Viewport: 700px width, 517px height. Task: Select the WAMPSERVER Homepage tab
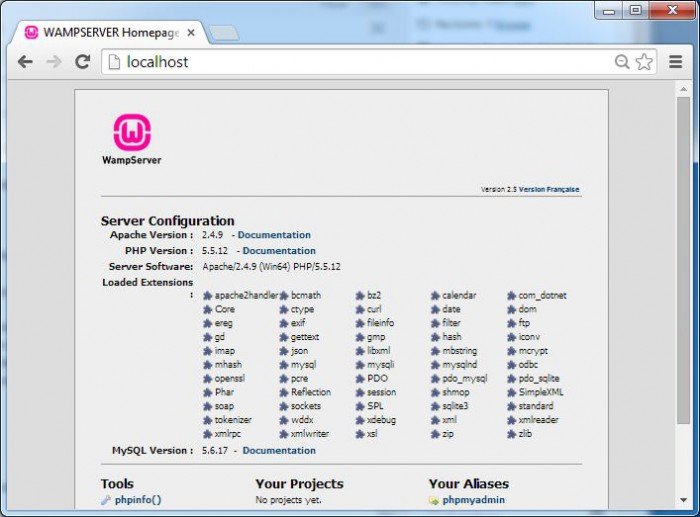click(111, 33)
